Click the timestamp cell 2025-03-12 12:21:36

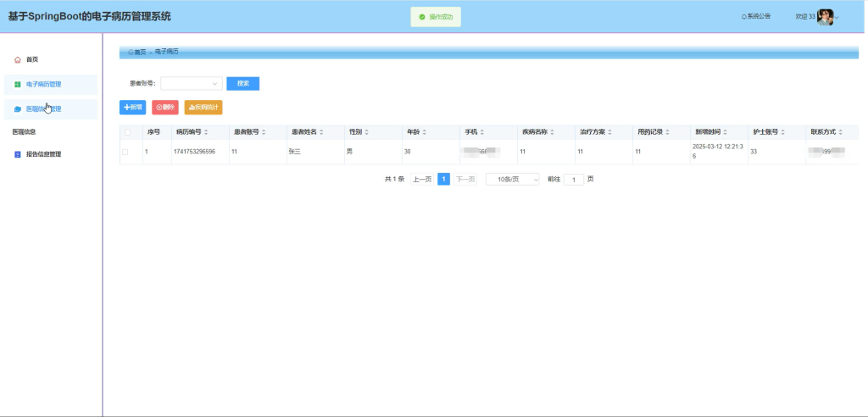point(716,152)
